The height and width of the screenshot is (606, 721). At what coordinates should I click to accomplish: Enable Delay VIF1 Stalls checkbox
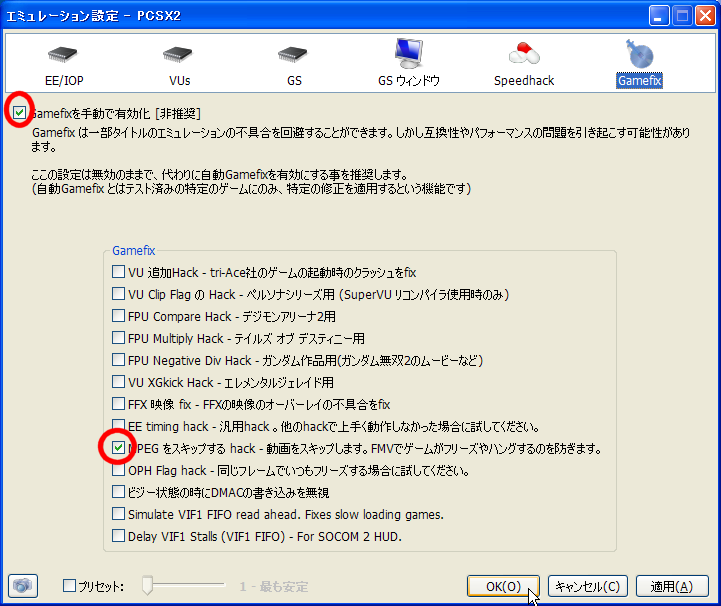(118, 536)
